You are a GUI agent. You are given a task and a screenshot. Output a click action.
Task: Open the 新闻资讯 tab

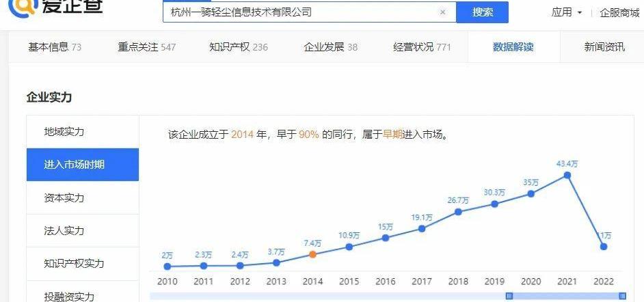tap(604, 46)
